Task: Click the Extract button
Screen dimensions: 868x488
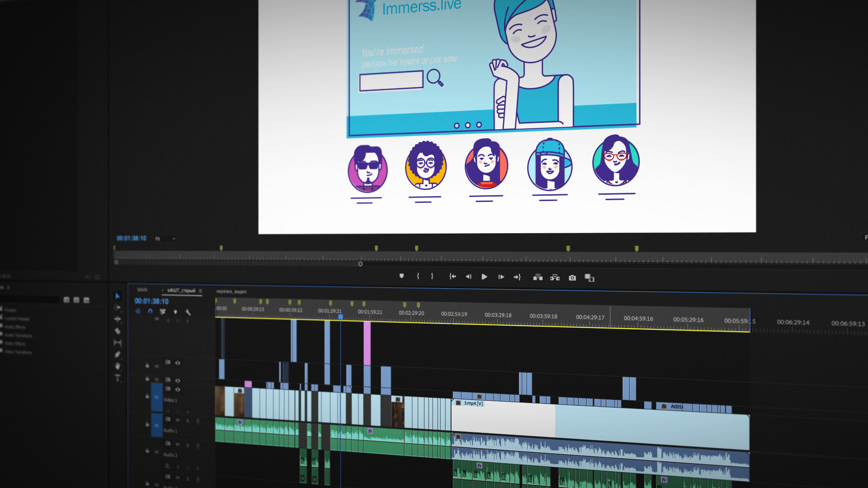Action: click(x=555, y=277)
